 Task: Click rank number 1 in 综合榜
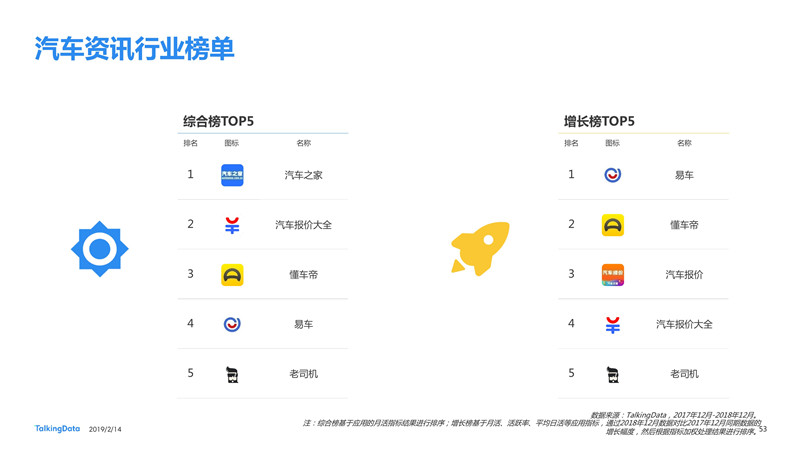tap(190, 174)
